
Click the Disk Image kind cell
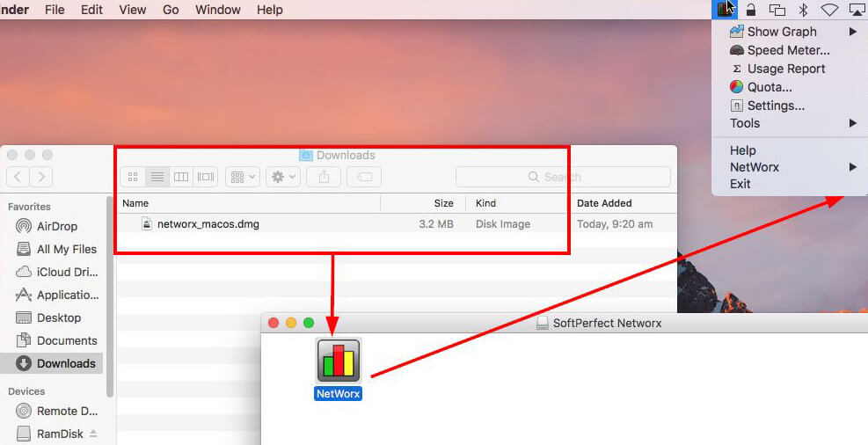503,224
